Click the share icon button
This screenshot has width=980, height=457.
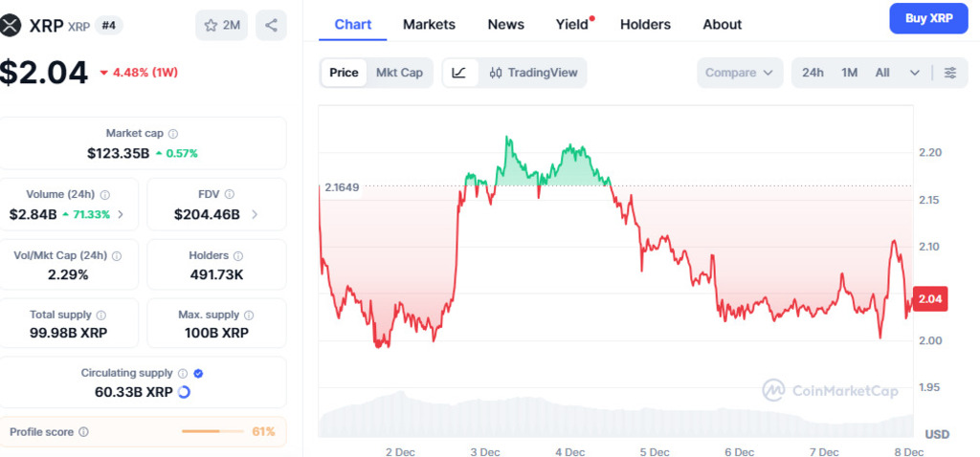click(271, 25)
